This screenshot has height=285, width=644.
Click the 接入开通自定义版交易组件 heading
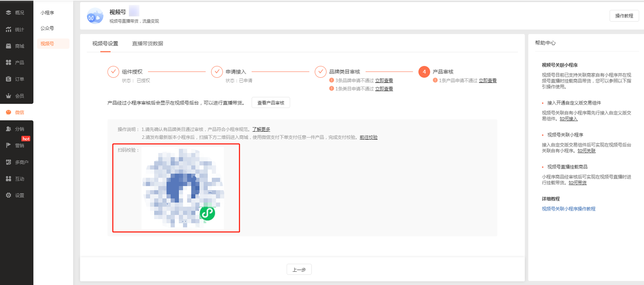[x=574, y=103]
